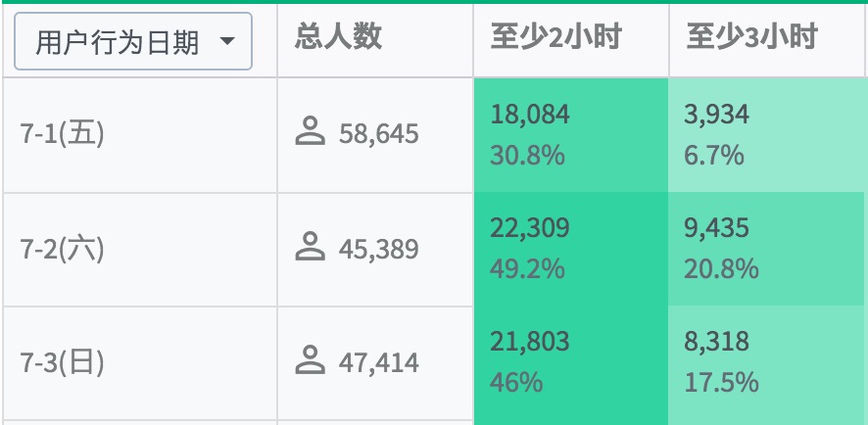868x425 pixels.
Task: Click the 47,414 total users value
Action: 378,364
